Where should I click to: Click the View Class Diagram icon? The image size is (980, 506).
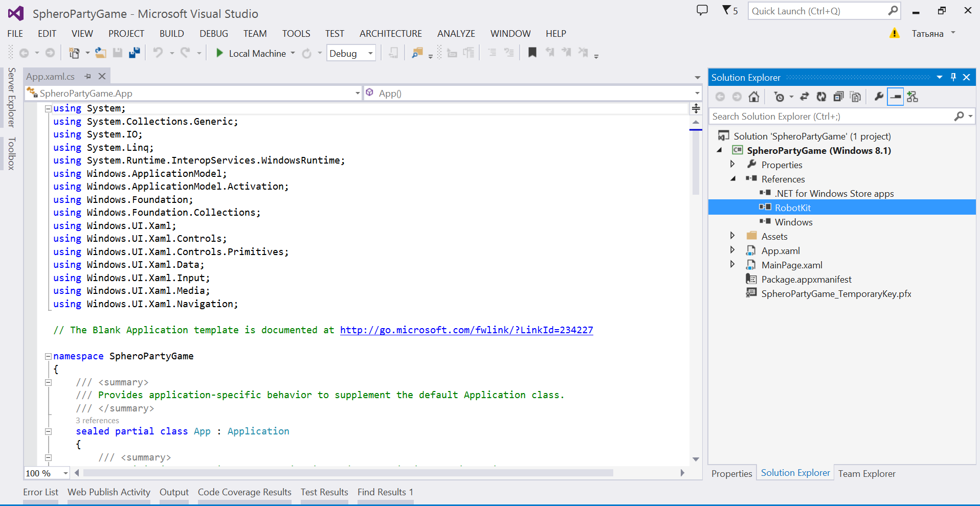click(x=912, y=97)
